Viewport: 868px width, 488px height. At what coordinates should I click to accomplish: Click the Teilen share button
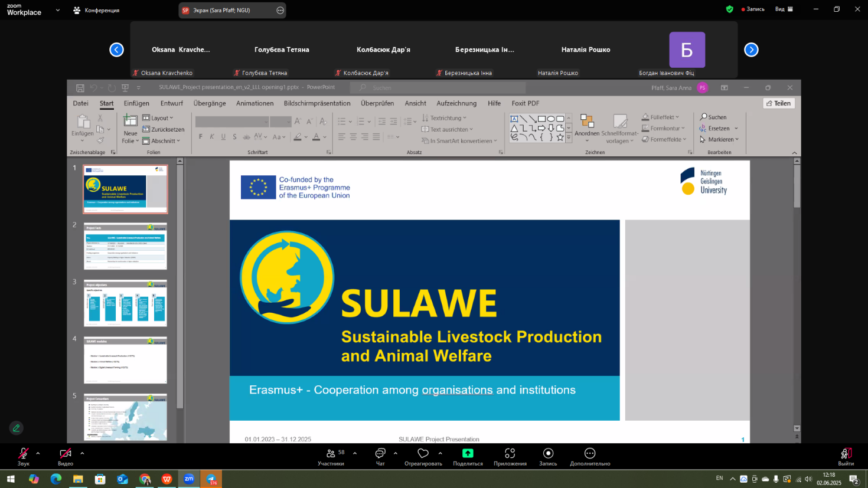[779, 103]
